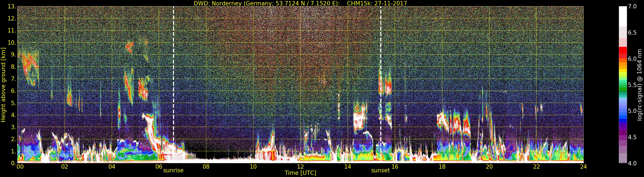
Task: Click the '5.0' value on the colorbar
Action: click(x=632, y=111)
